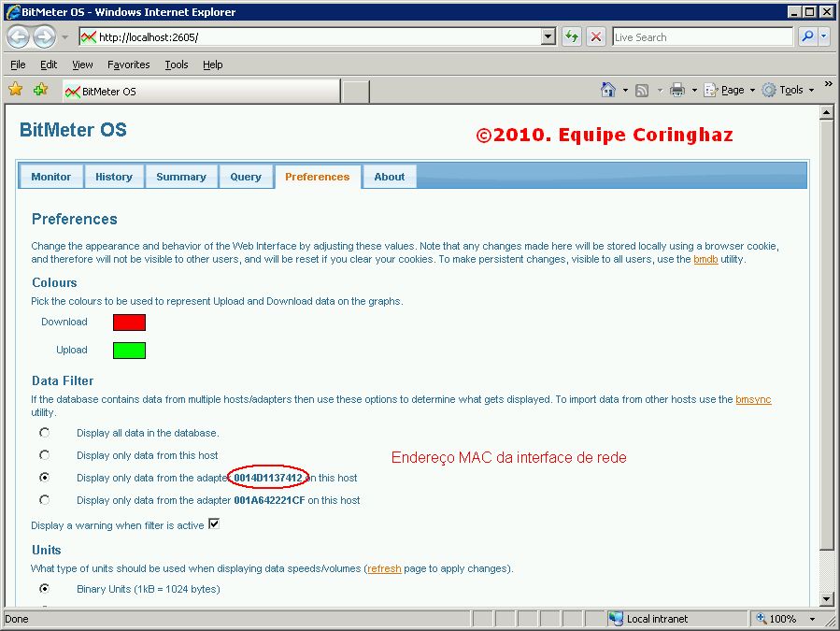Open the Tools gear command bar menu
This screenshot has height=631, width=840.
788,90
